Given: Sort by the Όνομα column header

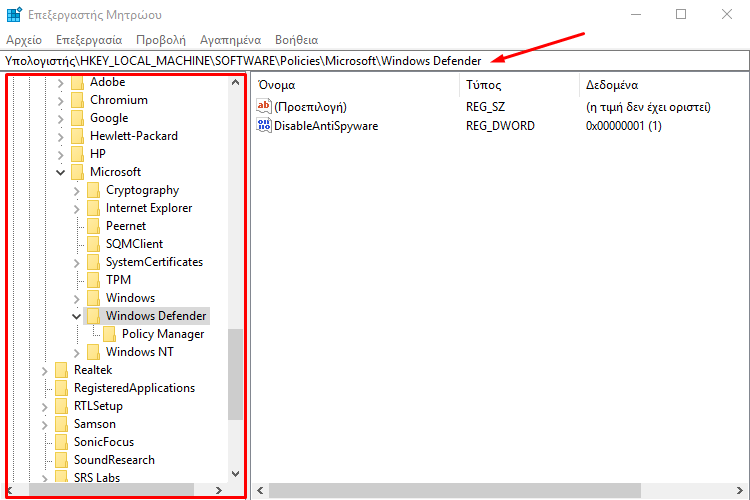Looking at the screenshot, I should 356,85.
